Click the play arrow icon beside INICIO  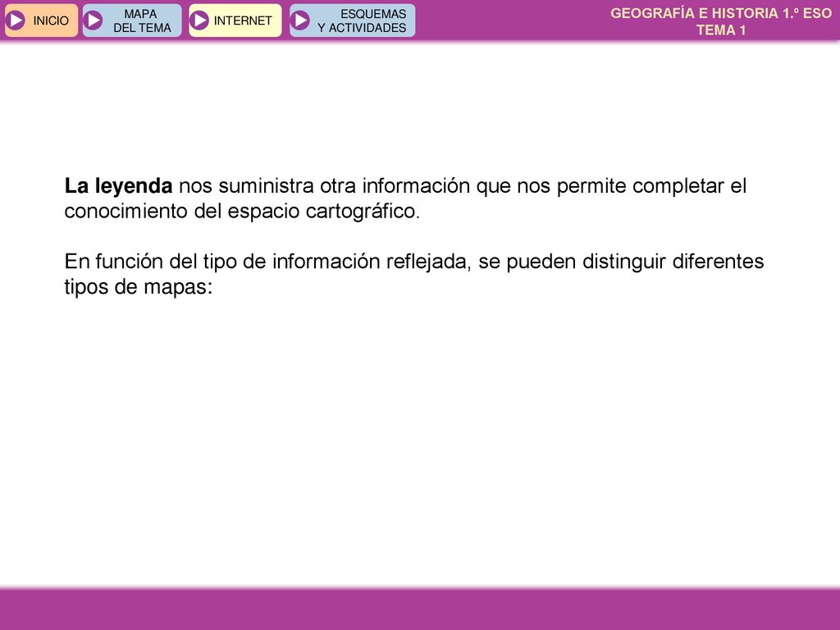[x=16, y=21]
